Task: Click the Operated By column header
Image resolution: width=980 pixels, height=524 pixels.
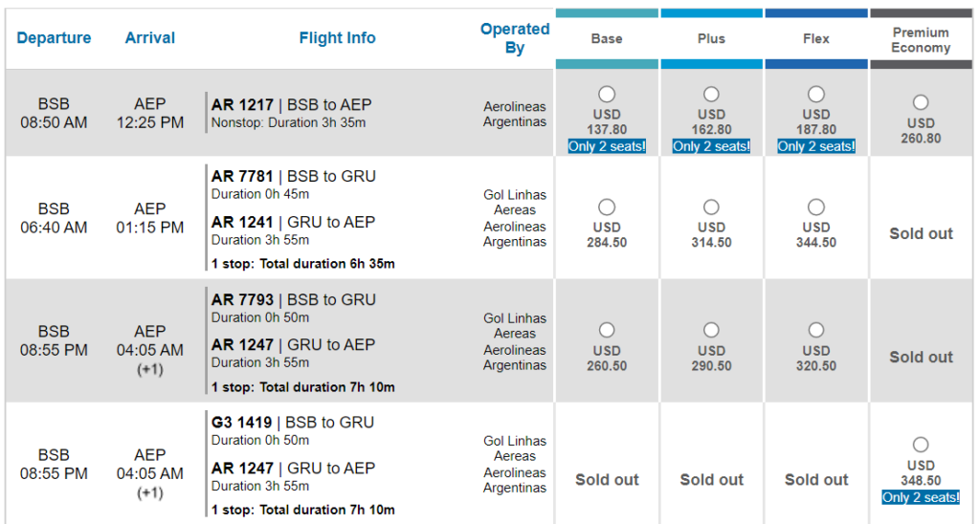Action: [515, 38]
